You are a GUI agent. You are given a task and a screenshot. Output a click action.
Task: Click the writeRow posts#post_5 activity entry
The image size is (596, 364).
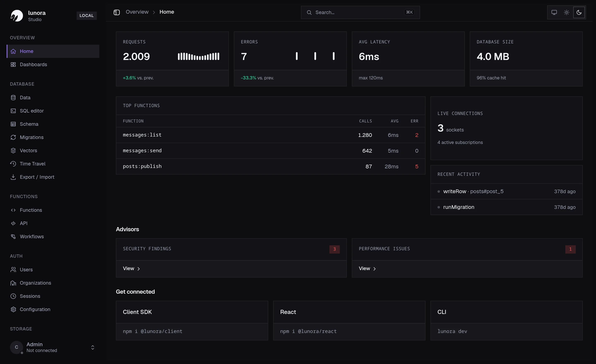507,192
